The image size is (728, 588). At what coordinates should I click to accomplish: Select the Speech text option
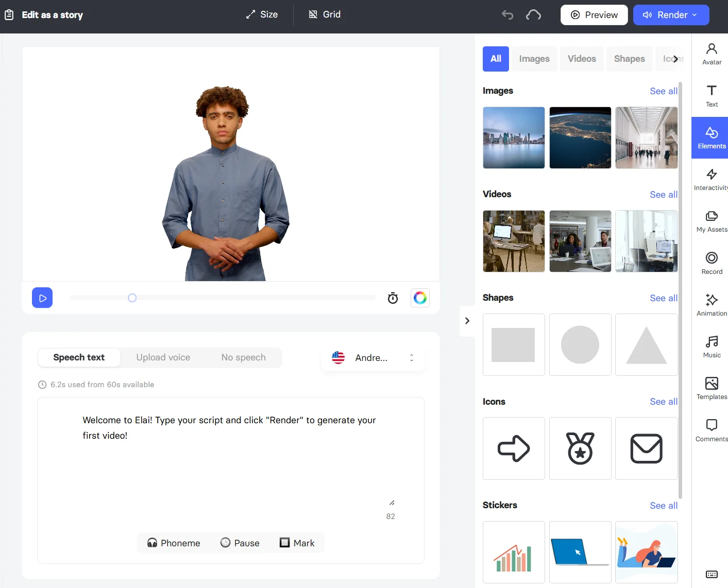pos(79,357)
